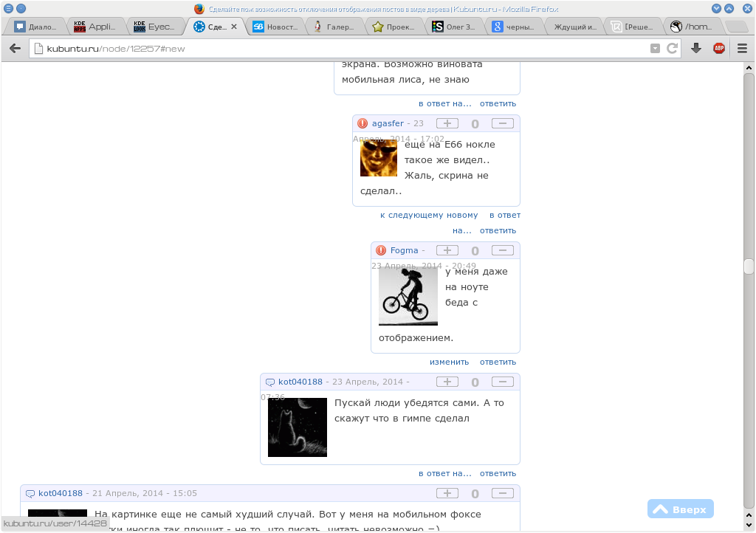The height and width of the screenshot is (533, 756).
Task: Click vote count 0 on Fogma's comment
Action: tap(475, 250)
